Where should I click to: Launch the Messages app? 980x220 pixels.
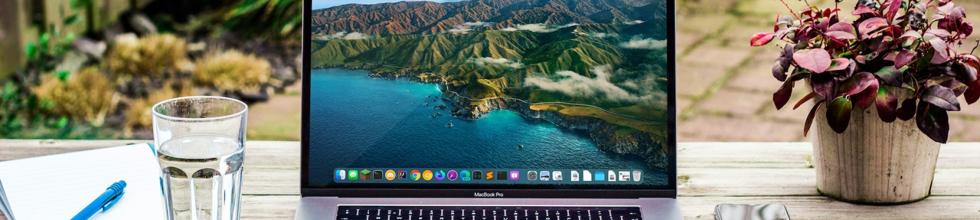click(x=353, y=175)
